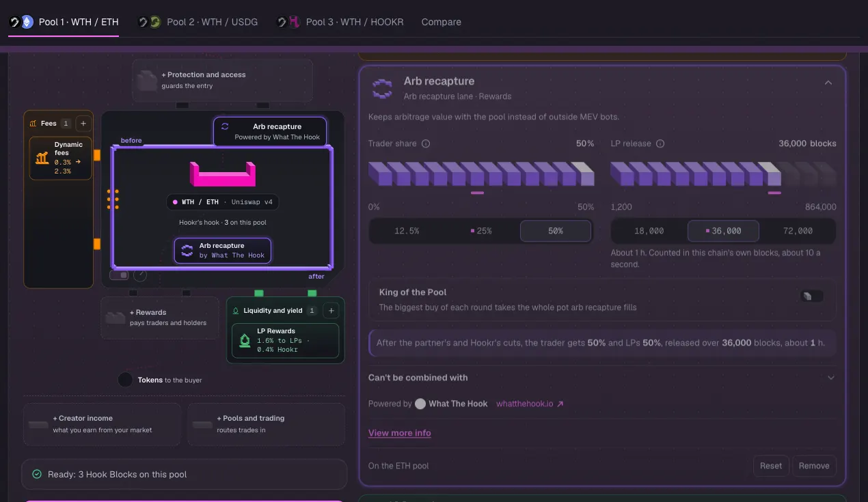
Task: Click the Dynamic fees chart icon
Action: pyautogui.click(x=42, y=158)
